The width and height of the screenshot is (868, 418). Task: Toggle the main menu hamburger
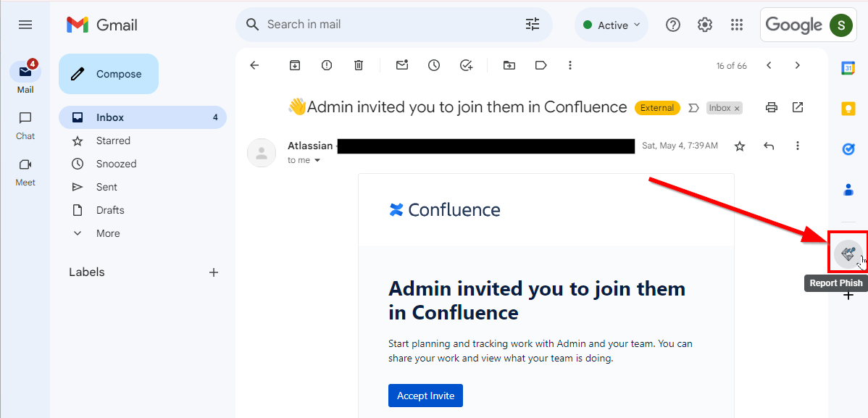[25, 25]
